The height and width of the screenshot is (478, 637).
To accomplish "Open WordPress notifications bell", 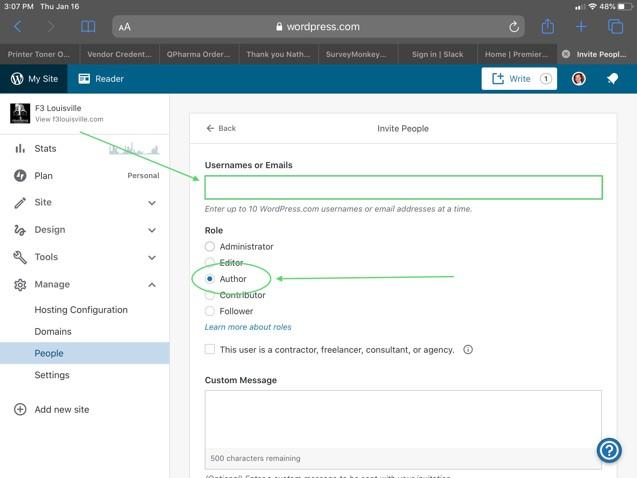I will [x=612, y=79].
